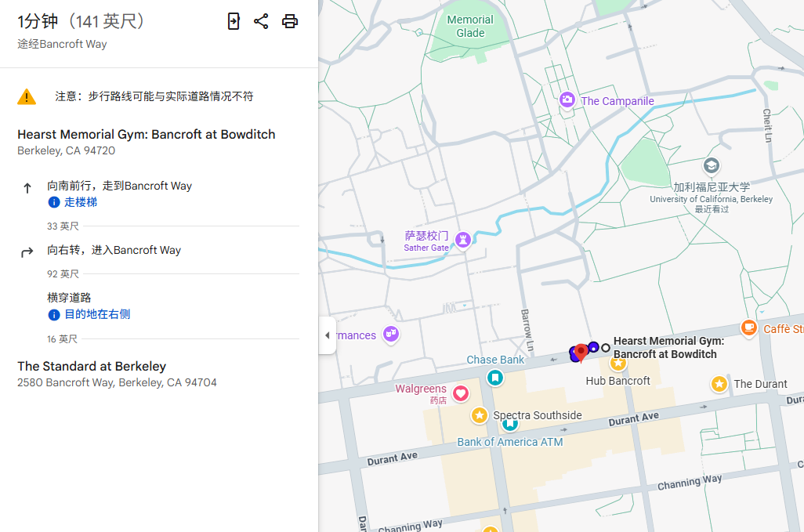Image resolution: width=804 pixels, height=532 pixels.
Task: Print the walking directions
Action: pyautogui.click(x=290, y=21)
